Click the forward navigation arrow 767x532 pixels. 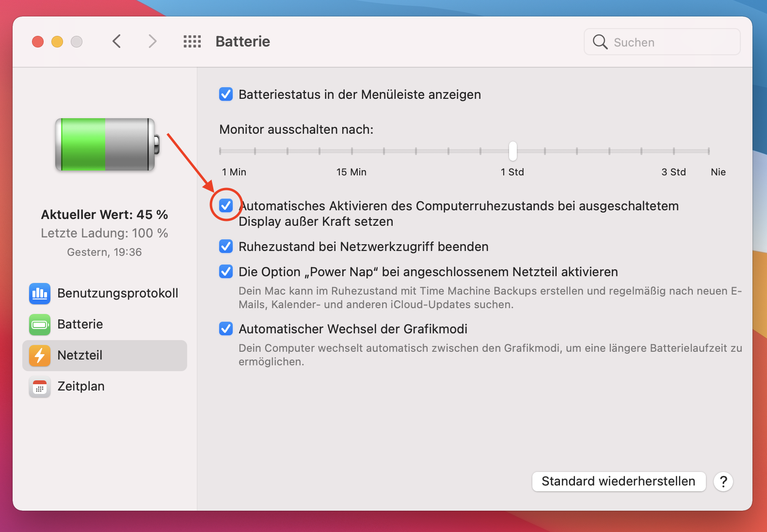click(152, 41)
